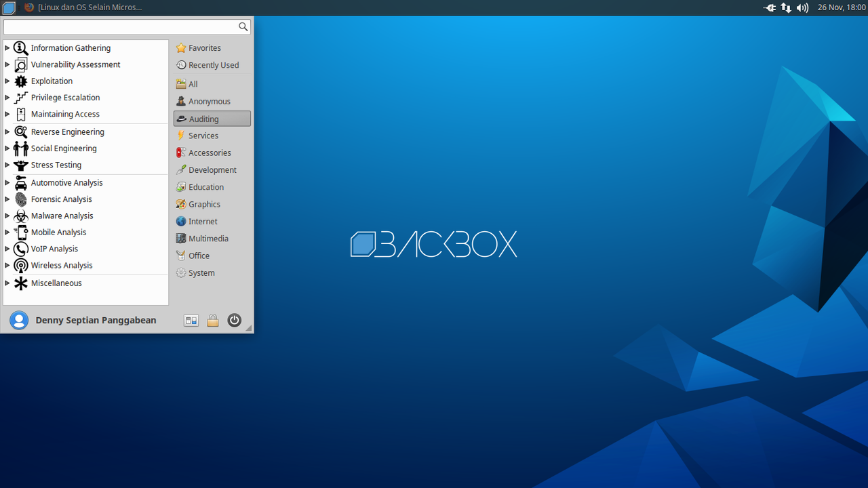Viewport: 868px width, 488px height.
Task: Open the Multimedia category
Action: [212, 239]
